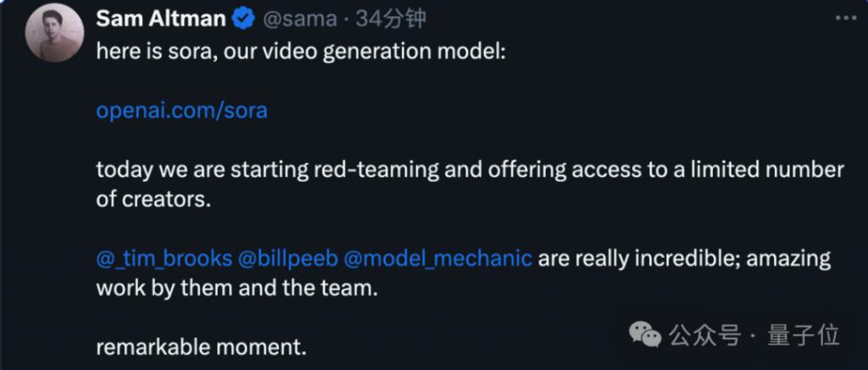Screen dimensions: 868x370
Task: Click the "are really incredible; amazing" text
Action: tap(685, 257)
